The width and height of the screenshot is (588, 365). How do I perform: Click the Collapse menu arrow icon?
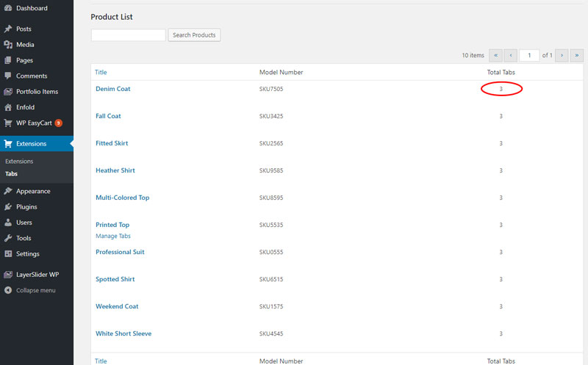tap(8, 290)
